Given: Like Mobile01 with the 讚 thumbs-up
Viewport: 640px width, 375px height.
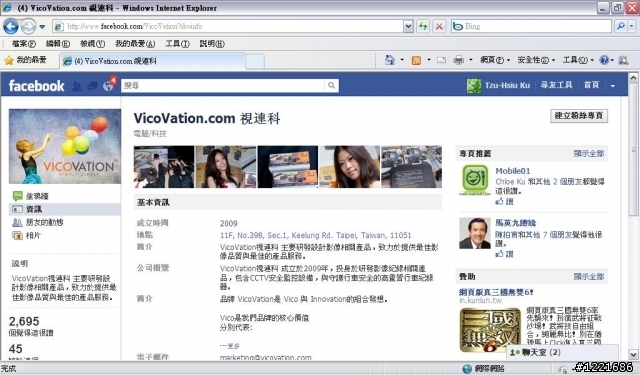Looking at the screenshot, I should (x=504, y=201).
